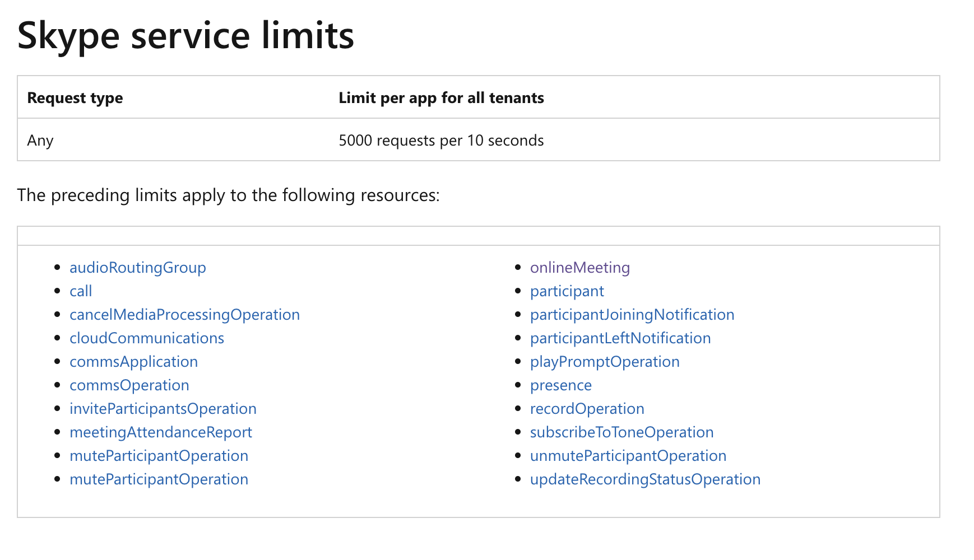Screen dimensions: 974x560
Task: Click the commsOperation link
Action: tap(129, 385)
